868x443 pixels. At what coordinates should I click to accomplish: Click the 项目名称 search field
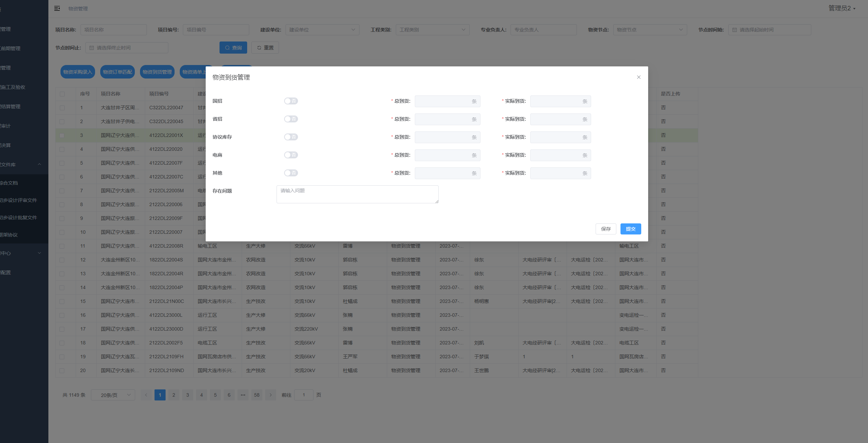(114, 30)
